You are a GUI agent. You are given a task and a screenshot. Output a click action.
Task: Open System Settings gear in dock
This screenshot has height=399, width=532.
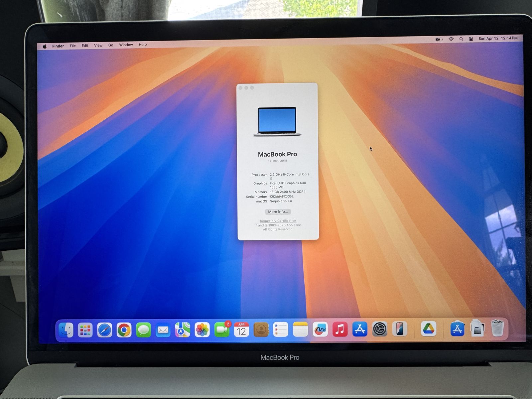[x=379, y=330]
